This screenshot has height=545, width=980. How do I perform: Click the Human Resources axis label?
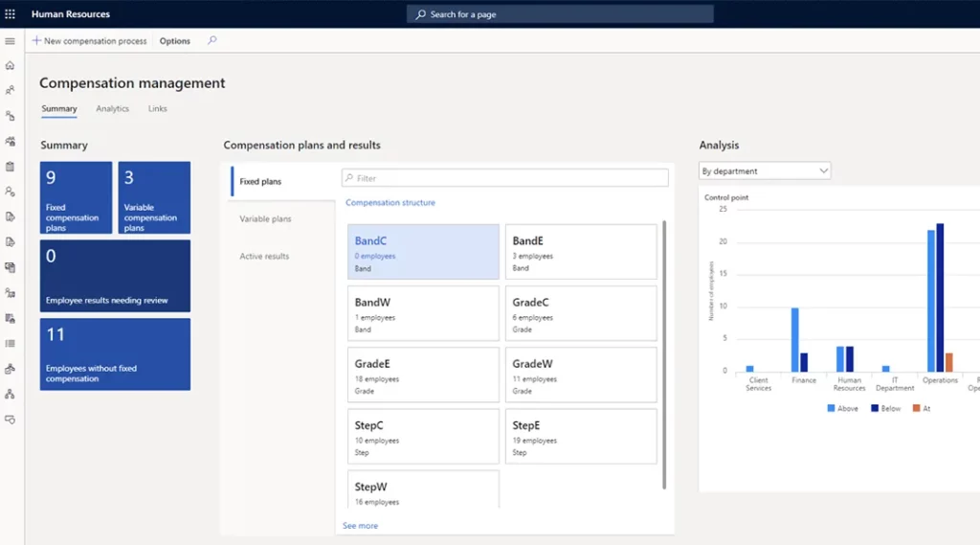pyautogui.click(x=850, y=384)
